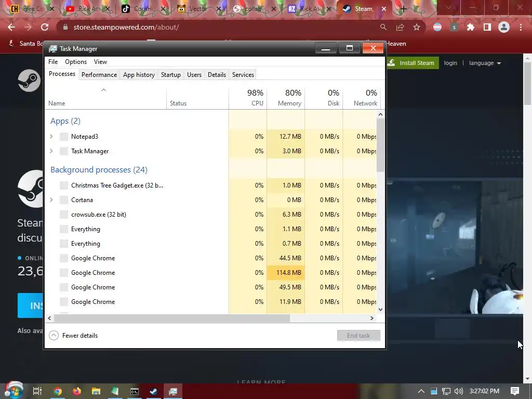
Task: Click the Steam page vertical scrollbar thumb
Action: 527,84
